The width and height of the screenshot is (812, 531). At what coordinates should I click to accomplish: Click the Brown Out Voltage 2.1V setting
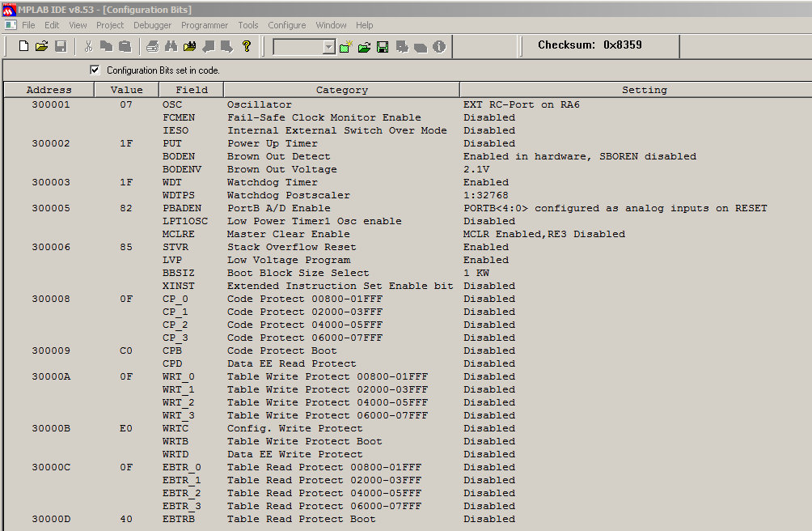point(476,169)
